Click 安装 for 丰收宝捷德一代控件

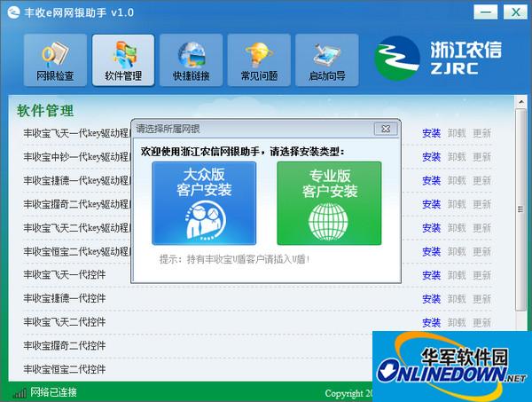point(431,299)
